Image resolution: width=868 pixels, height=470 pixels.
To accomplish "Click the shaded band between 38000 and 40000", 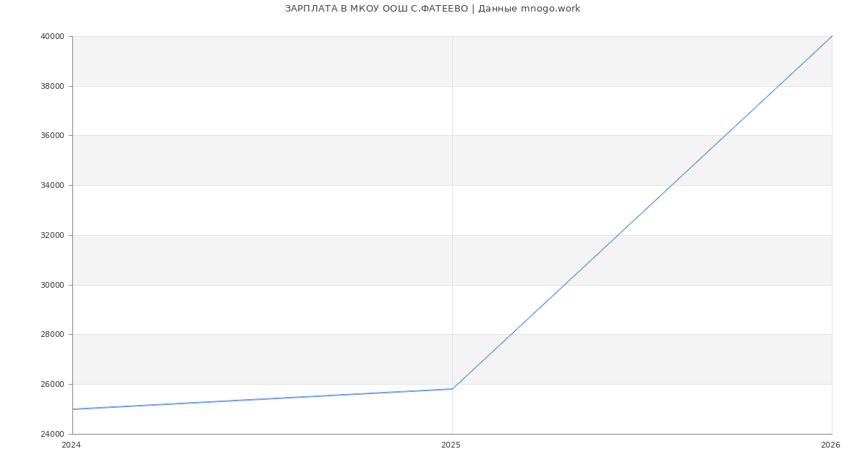I will point(260,61).
